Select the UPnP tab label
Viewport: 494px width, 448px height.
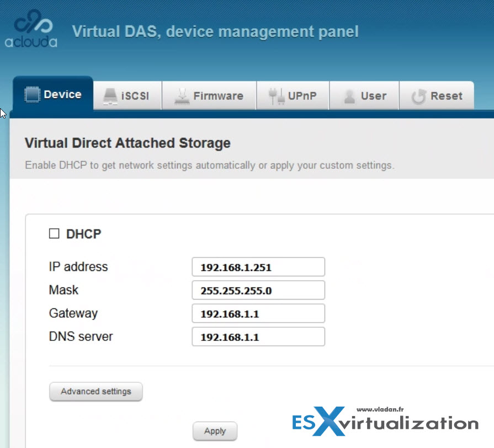pyautogui.click(x=302, y=95)
